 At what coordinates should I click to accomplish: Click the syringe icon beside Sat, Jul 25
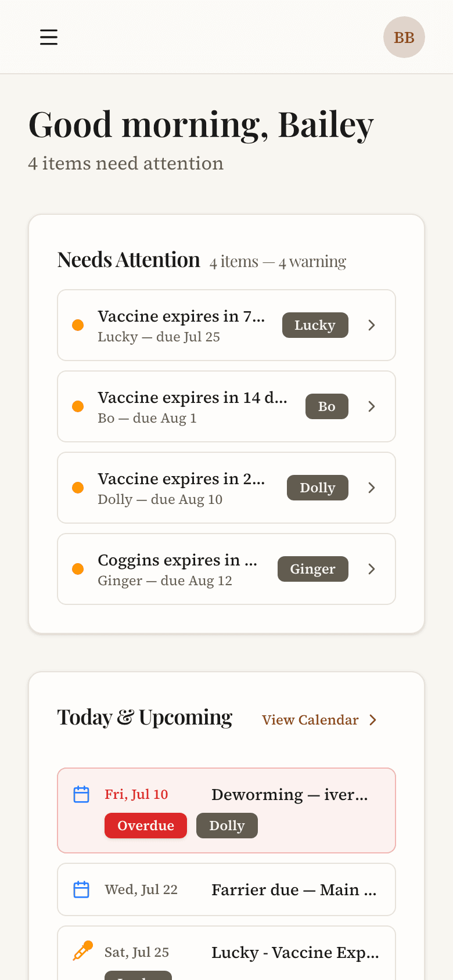82,951
